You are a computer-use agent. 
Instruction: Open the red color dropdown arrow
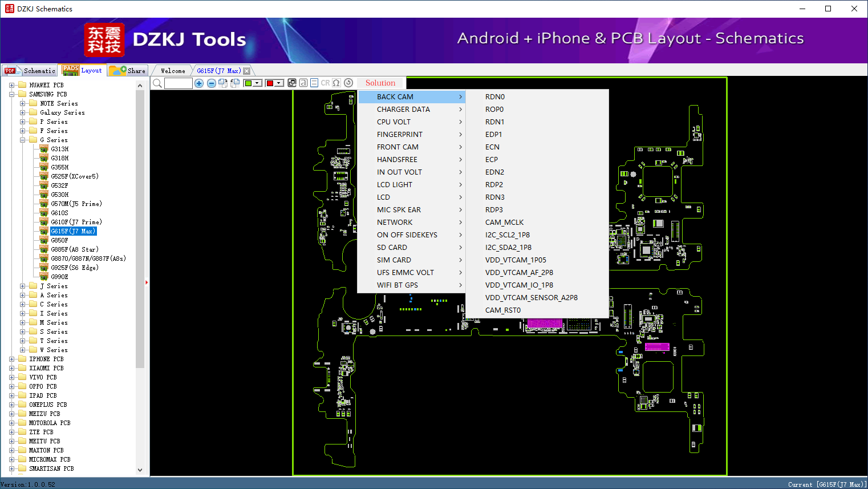point(279,83)
